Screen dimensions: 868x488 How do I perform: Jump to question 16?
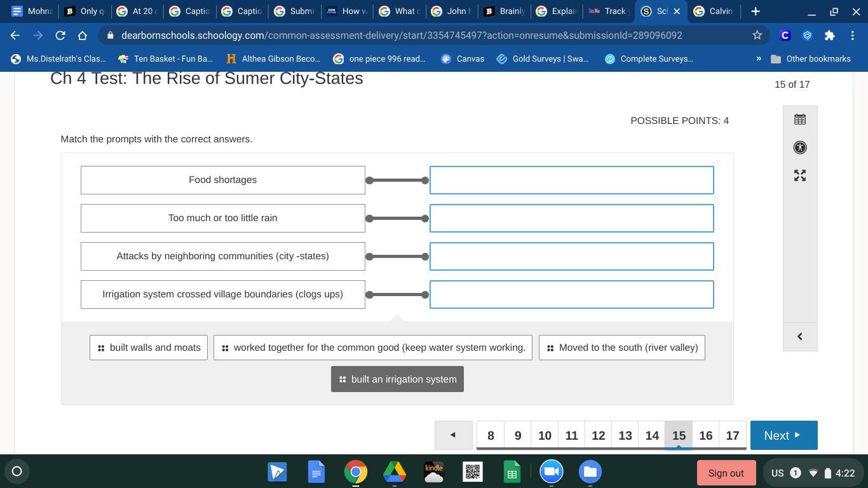[x=705, y=435]
